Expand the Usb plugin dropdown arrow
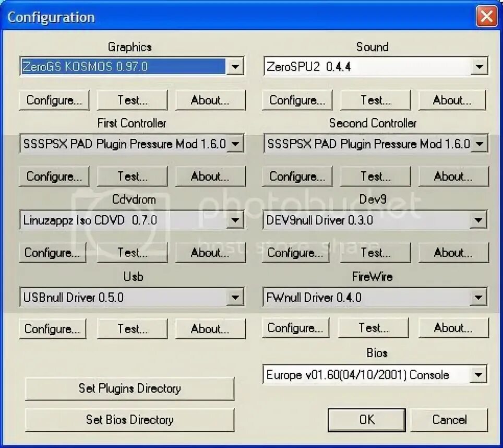The height and width of the screenshot is (448, 503). coord(235,297)
